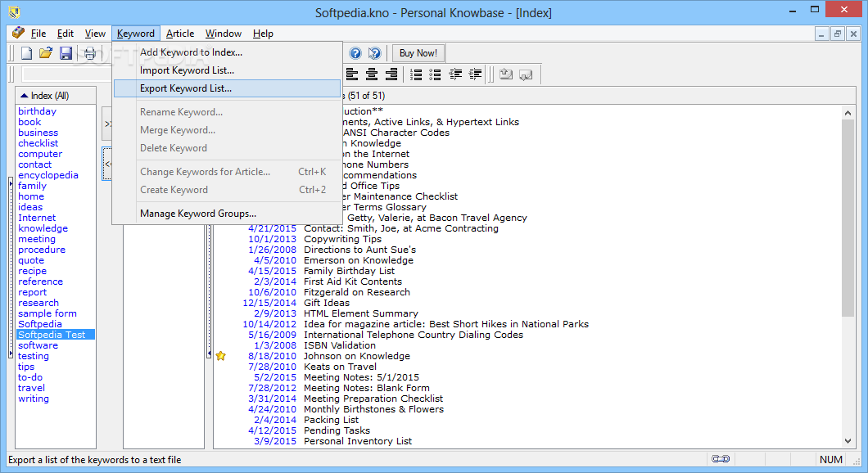This screenshot has height=473, width=868.
Task: Open article 'ISBN Validation'
Action: click(339, 345)
